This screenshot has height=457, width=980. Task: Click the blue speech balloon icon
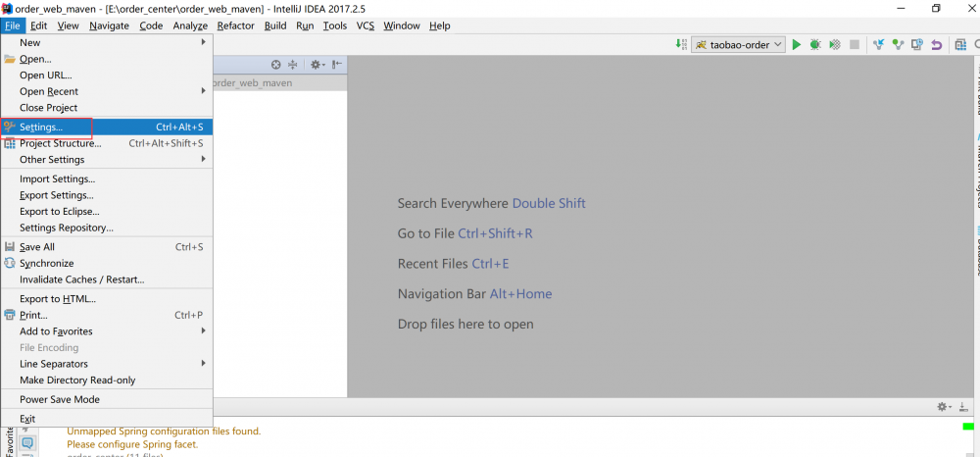(x=28, y=443)
